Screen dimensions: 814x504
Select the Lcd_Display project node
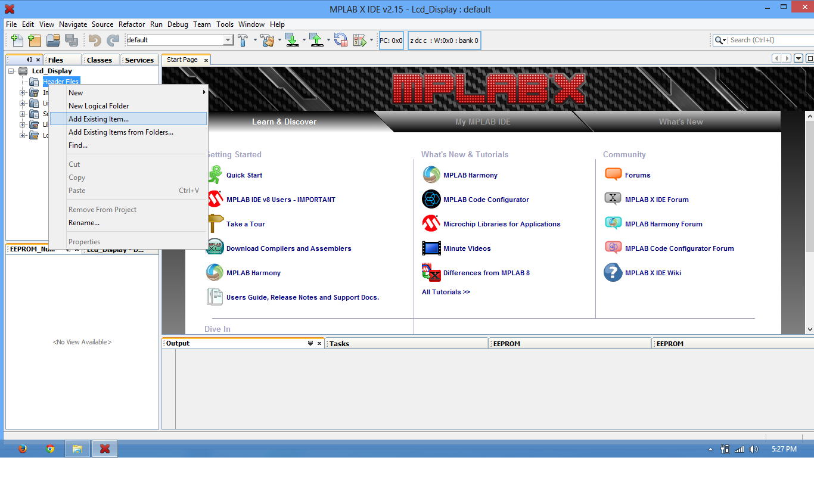click(52, 71)
